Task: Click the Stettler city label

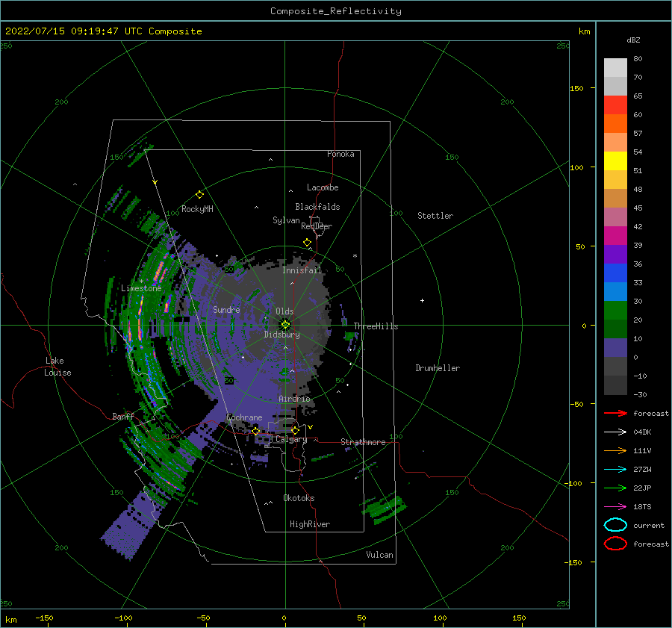Action: click(435, 216)
